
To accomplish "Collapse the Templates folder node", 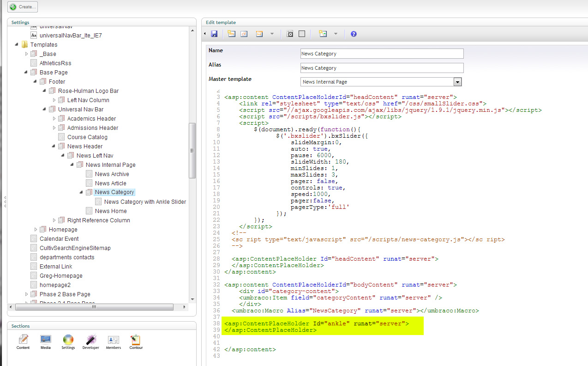I will click(x=17, y=45).
